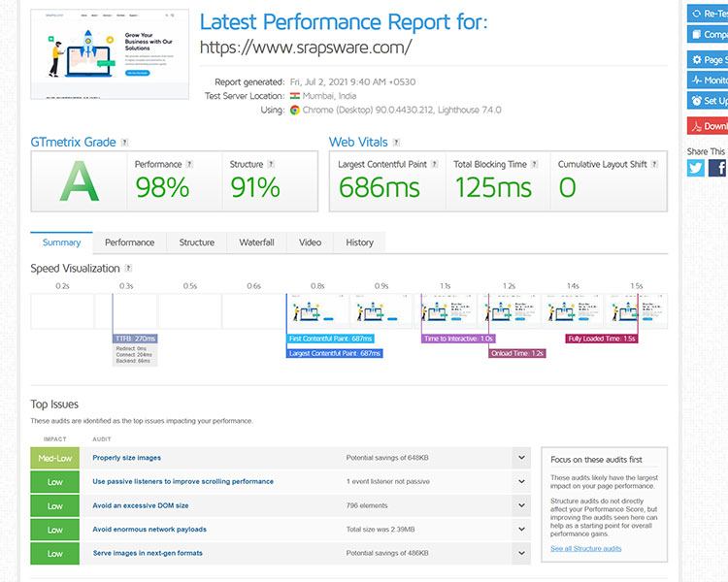The width and height of the screenshot is (728, 582).
Task: Click the Facebook share icon
Action: coord(719,168)
